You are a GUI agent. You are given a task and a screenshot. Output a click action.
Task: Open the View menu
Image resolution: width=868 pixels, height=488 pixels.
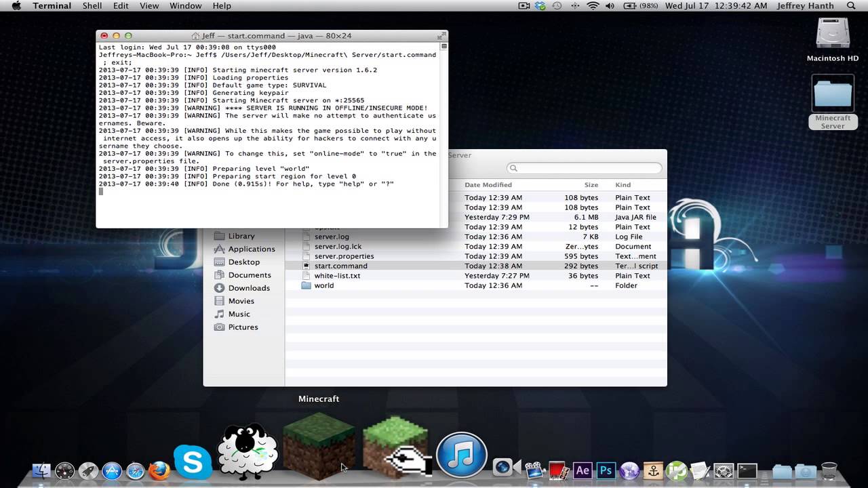[149, 6]
